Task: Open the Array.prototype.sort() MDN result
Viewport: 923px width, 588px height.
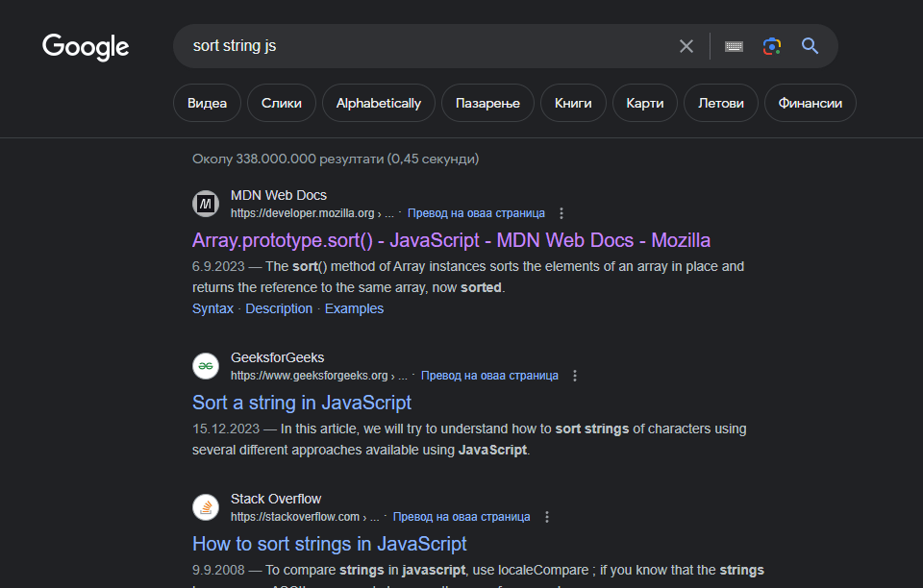Action: coord(451,240)
